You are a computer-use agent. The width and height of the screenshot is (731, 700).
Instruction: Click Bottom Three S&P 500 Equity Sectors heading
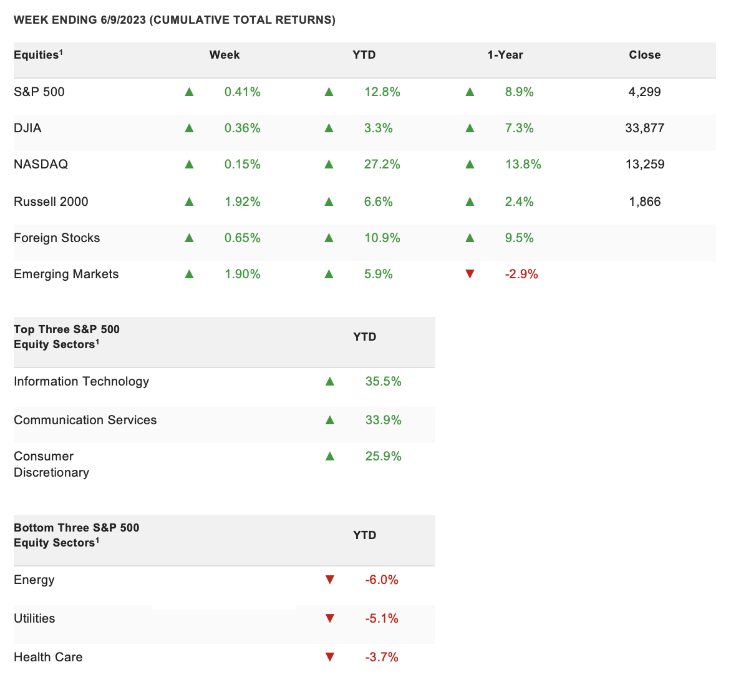(x=77, y=535)
